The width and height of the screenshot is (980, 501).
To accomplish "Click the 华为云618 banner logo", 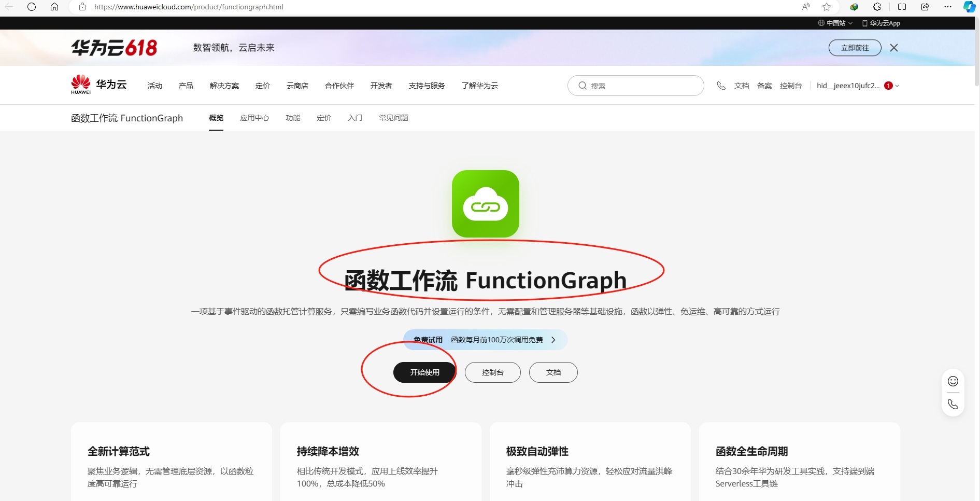I will [x=114, y=48].
